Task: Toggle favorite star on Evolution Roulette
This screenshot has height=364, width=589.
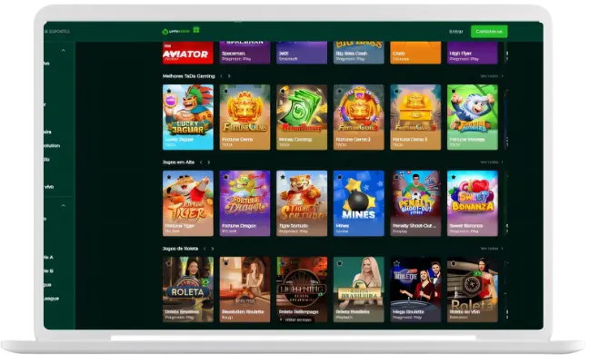Action: pos(225,263)
